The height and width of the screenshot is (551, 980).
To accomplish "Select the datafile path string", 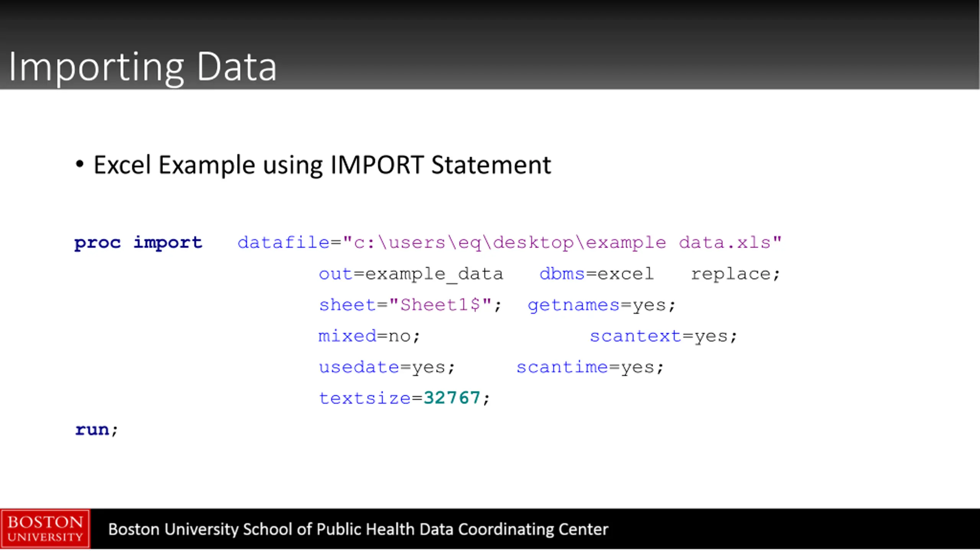I will (x=562, y=243).
